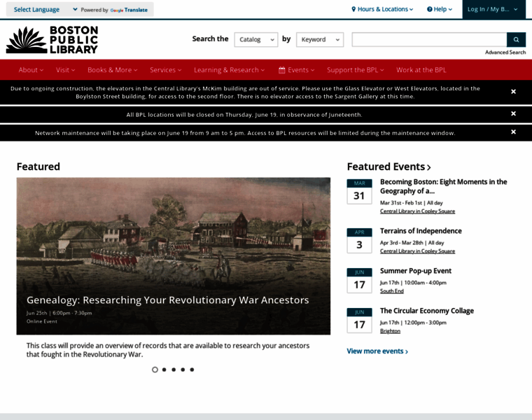Open The Circular Economy Collage event
The image size is (532, 420).
[x=427, y=311]
